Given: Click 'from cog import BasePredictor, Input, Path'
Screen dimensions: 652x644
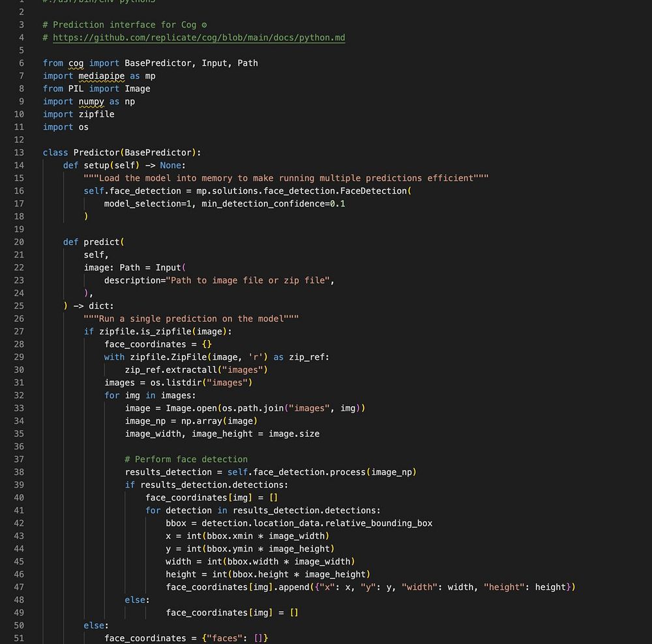Looking at the screenshot, I should click(x=150, y=63).
